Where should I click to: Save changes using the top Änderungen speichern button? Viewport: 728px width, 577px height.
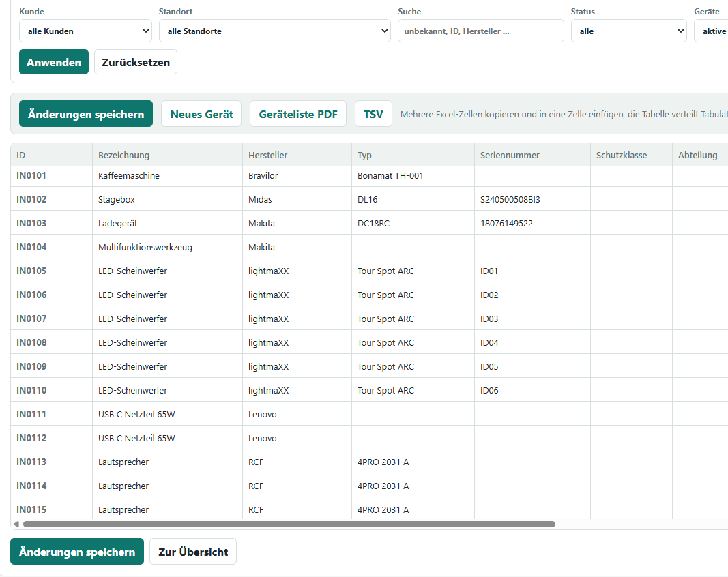pos(86,114)
